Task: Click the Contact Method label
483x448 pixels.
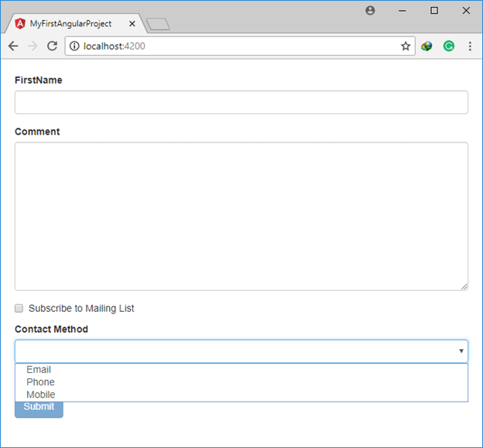Action: [51, 329]
